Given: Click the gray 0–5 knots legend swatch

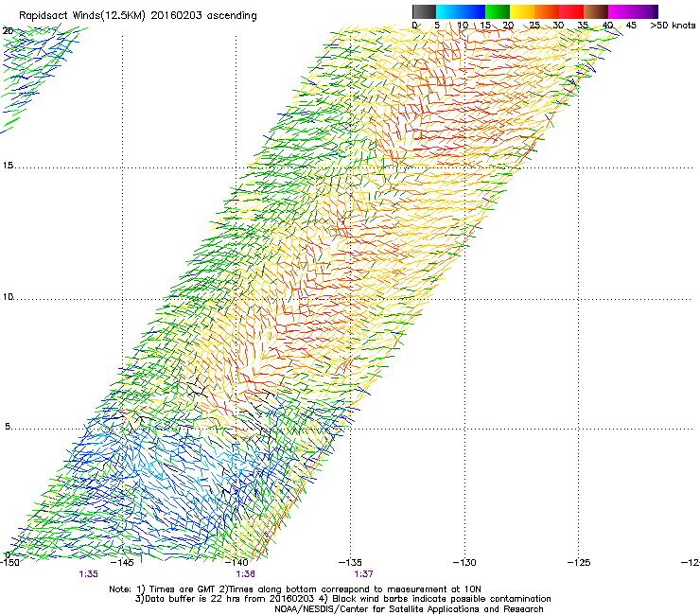Looking at the screenshot, I should (x=424, y=11).
